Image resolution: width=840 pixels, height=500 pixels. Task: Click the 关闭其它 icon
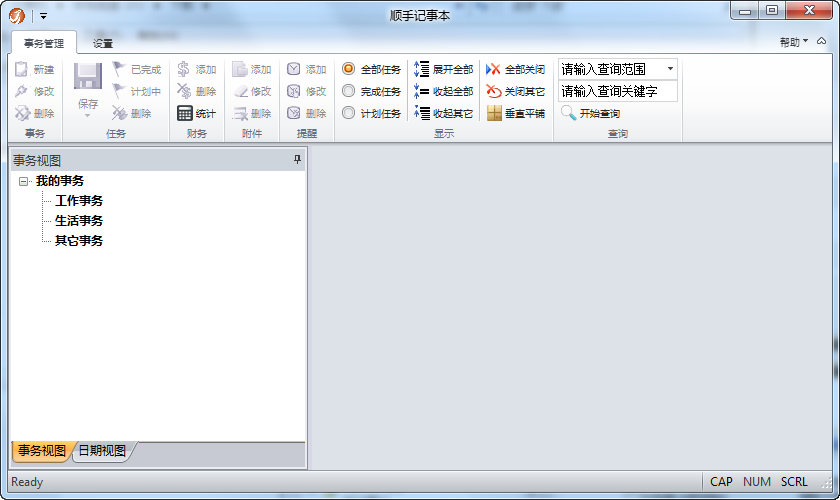(493, 91)
